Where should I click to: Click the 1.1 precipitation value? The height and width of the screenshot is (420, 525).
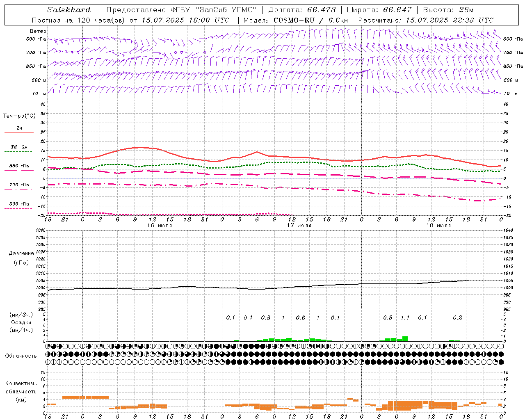pyautogui.click(x=405, y=318)
